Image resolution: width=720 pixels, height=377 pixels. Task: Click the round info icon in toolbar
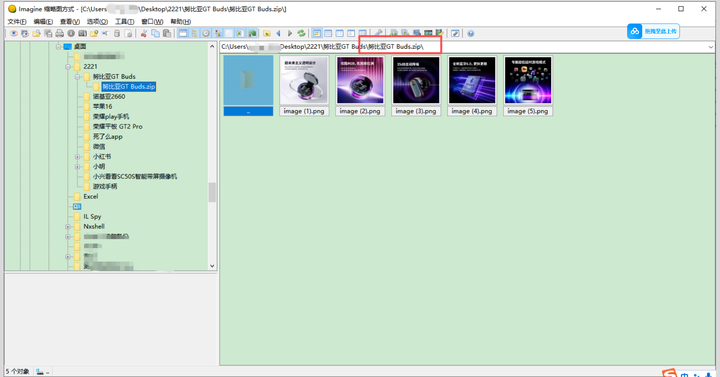tap(71, 34)
